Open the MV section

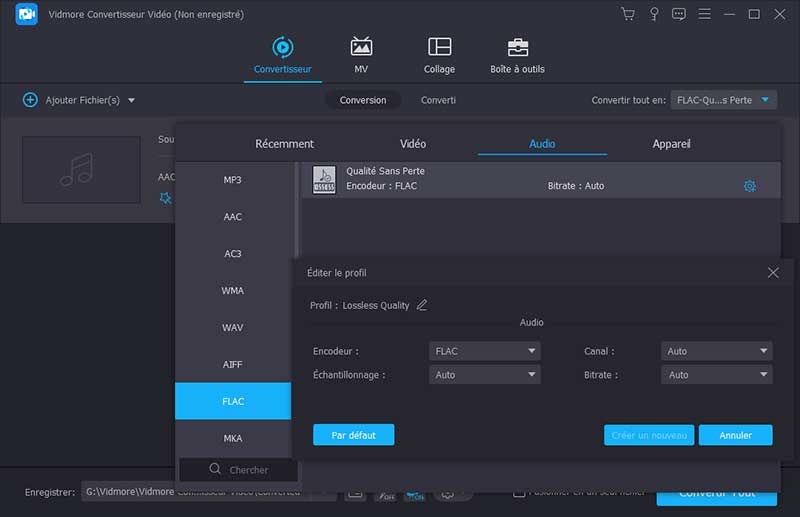tap(361, 56)
